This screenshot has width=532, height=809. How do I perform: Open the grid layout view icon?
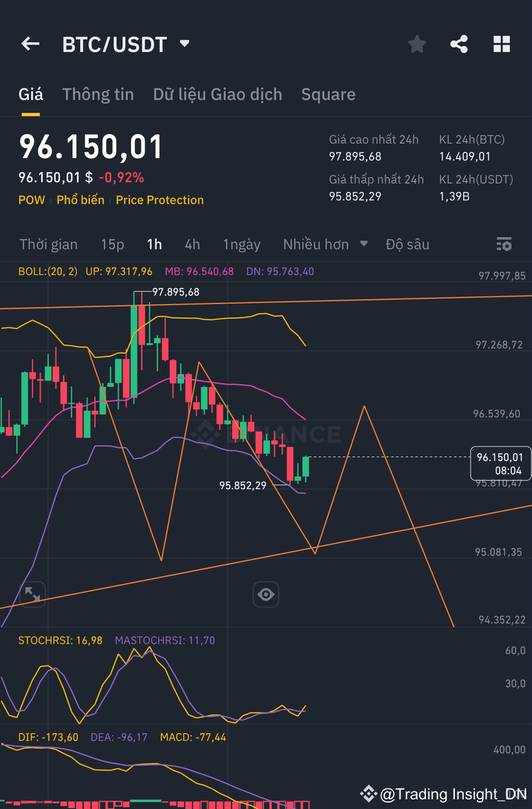click(x=501, y=44)
